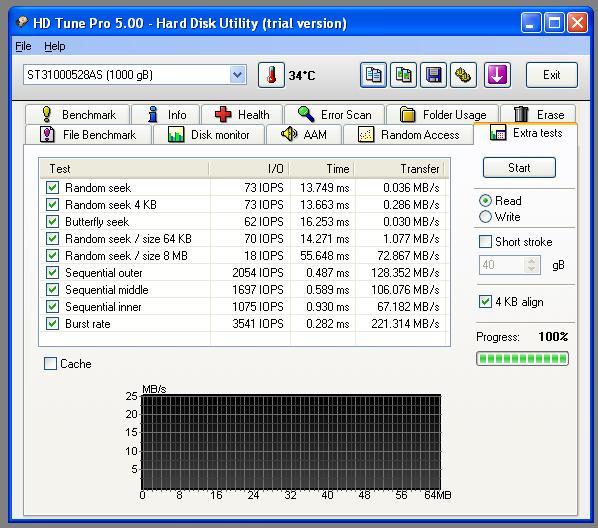Maximize the HD Tune Pro window
Screen dimensions: 598x528
(554, 23)
